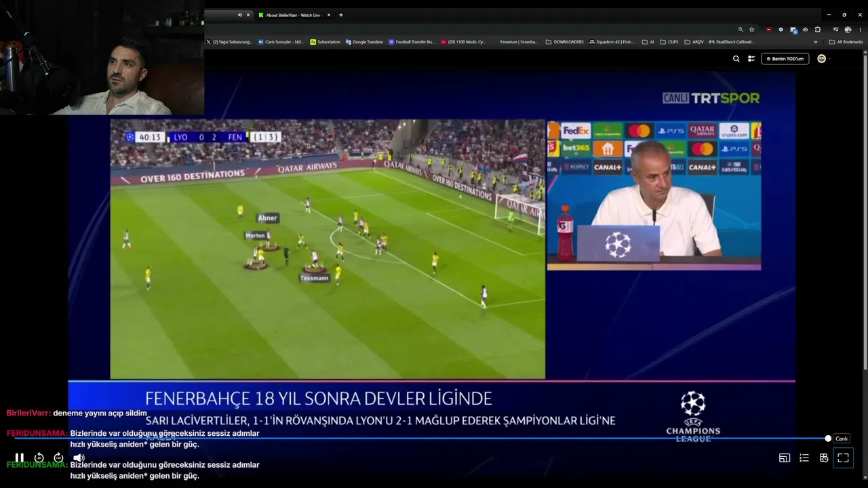Open the Benim TOD'um button
868x488 pixels.
[x=785, y=59]
